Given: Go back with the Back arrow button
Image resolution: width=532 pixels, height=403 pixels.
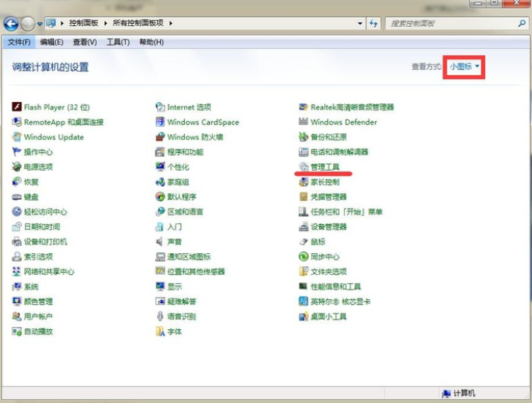Looking at the screenshot, I should 11,24.
